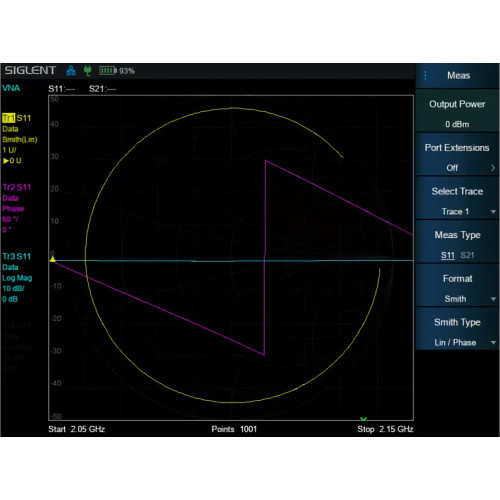
Task: Click the Off value under Port Extensions
Action: point(452,168)
